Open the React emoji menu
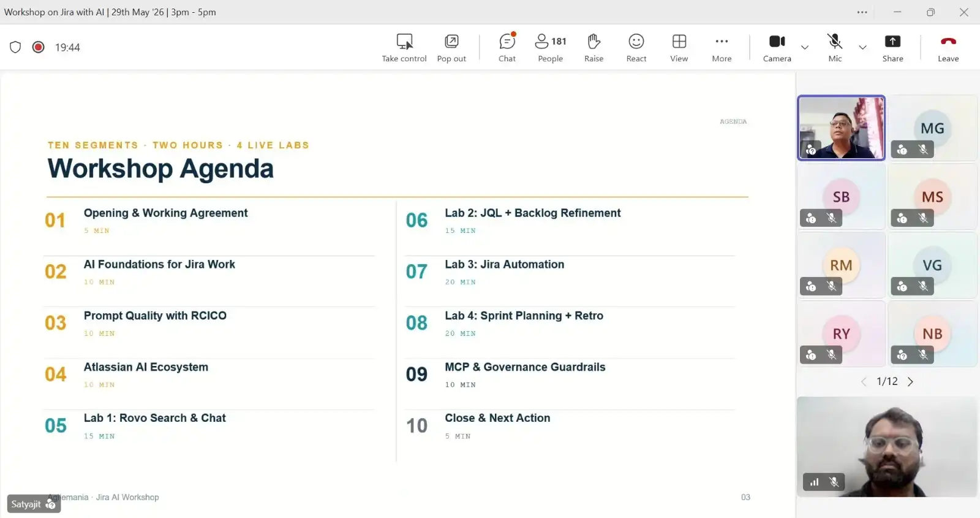This screenshot has width=980, height=518. (x=636, y=48)
